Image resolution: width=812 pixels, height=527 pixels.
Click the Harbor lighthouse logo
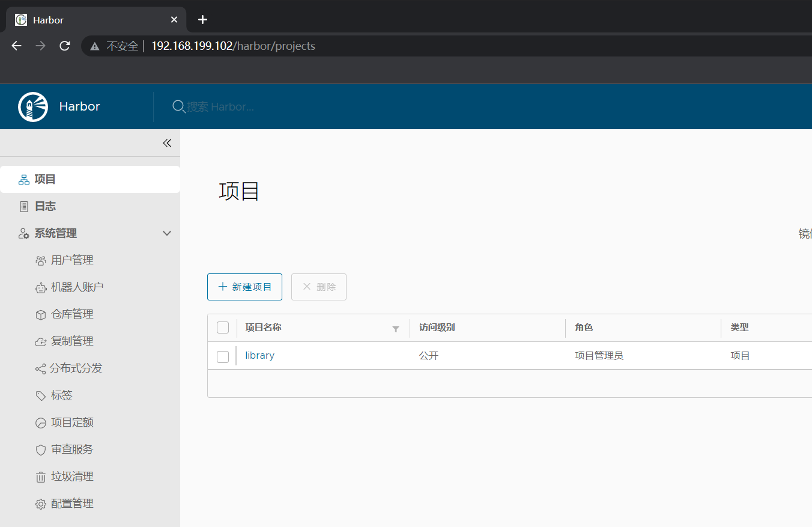pyautogui.click(x=33, y=107)
